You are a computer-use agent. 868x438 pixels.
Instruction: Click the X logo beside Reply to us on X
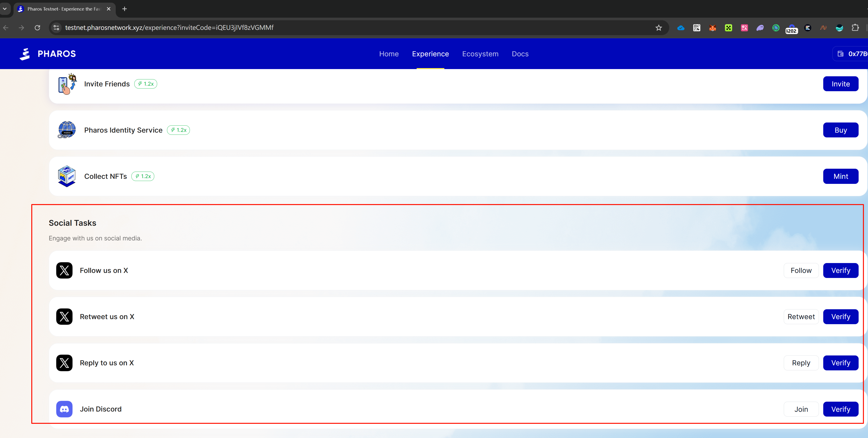point(64,362)
